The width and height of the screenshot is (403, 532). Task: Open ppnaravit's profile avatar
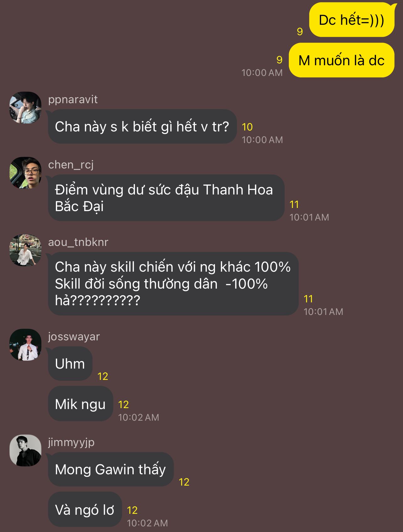25,108
